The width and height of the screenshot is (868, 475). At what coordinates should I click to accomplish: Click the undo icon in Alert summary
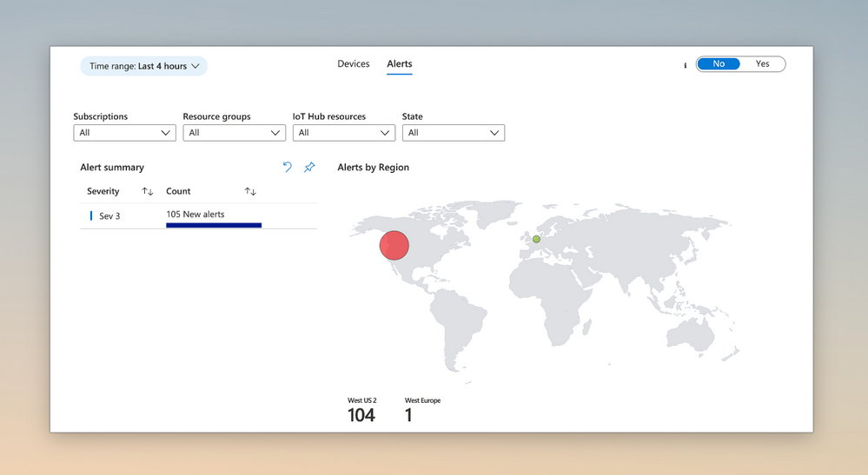(287, 167)
